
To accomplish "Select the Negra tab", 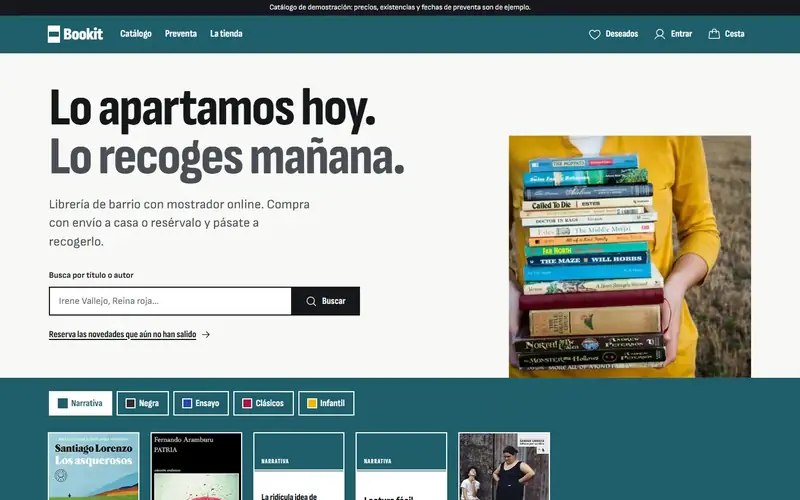I will tap(142, 403).
